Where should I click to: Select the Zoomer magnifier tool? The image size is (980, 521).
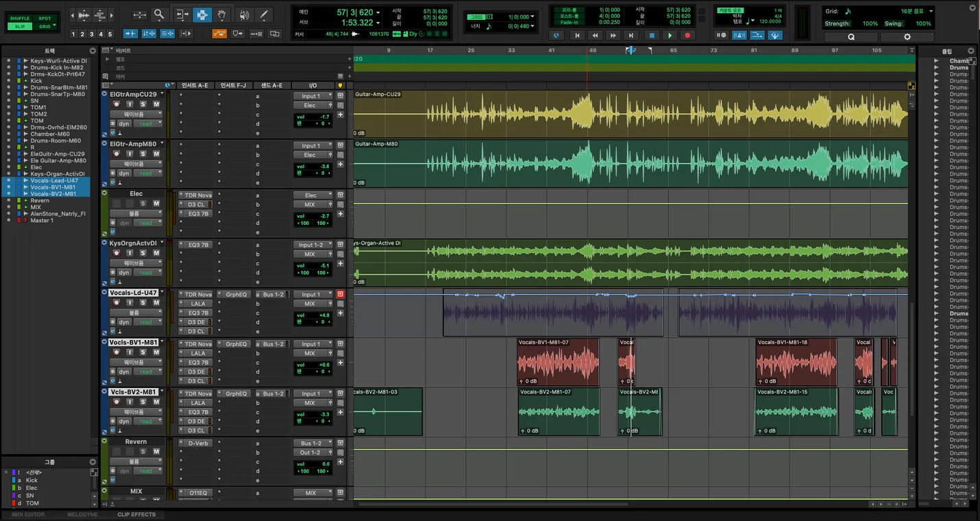[x=159, y=14]
